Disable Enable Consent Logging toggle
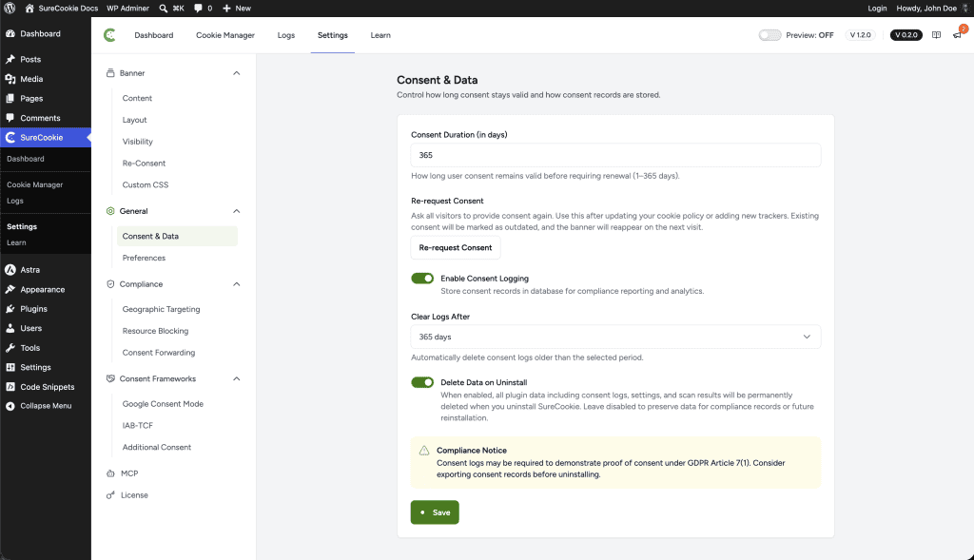 tap(422, 279)
